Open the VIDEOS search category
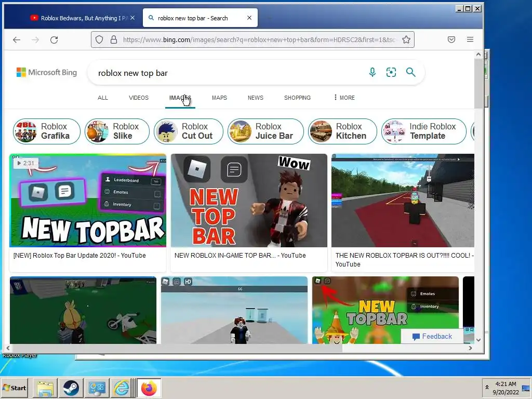 coord(138,98)
